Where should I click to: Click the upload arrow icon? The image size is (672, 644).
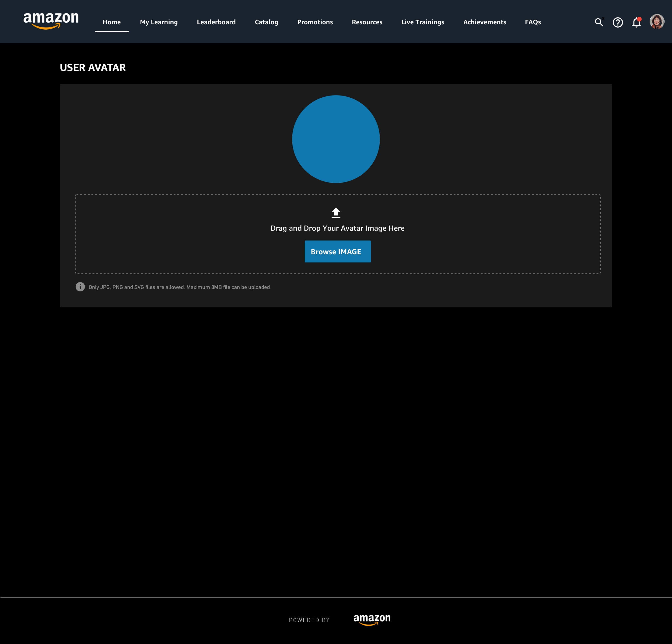[x=336, y=213]
